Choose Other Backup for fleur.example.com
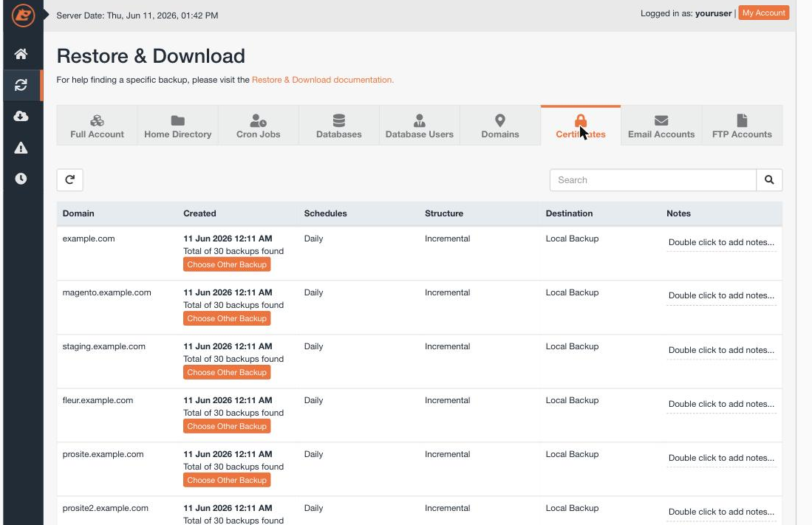This screenshot has height=525, width=812. pyautogui.click(x=227, y=426)
